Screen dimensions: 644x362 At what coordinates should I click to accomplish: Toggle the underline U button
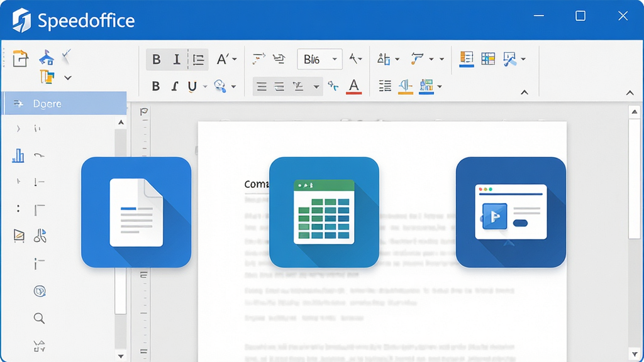(x=192, y=87)
